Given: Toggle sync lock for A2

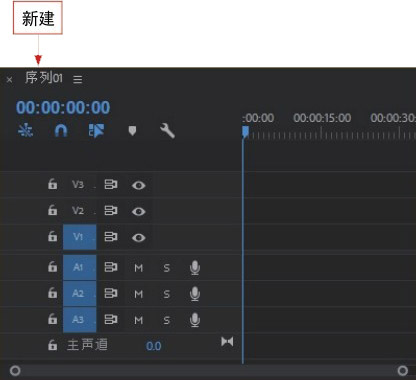Looking at the screenshot, I should pyautogui.click(x=111, y=293).
